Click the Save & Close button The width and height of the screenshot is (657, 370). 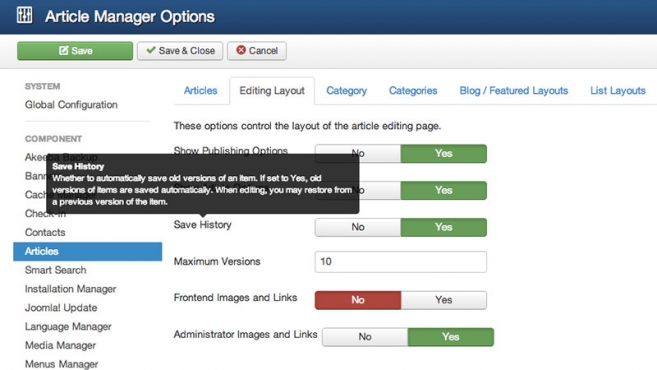180,51
